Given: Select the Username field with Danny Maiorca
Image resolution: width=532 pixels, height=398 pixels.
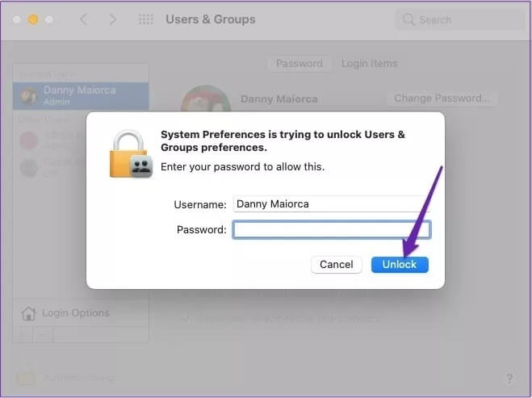Looking at the screenshot, I should tap(332, 204).
